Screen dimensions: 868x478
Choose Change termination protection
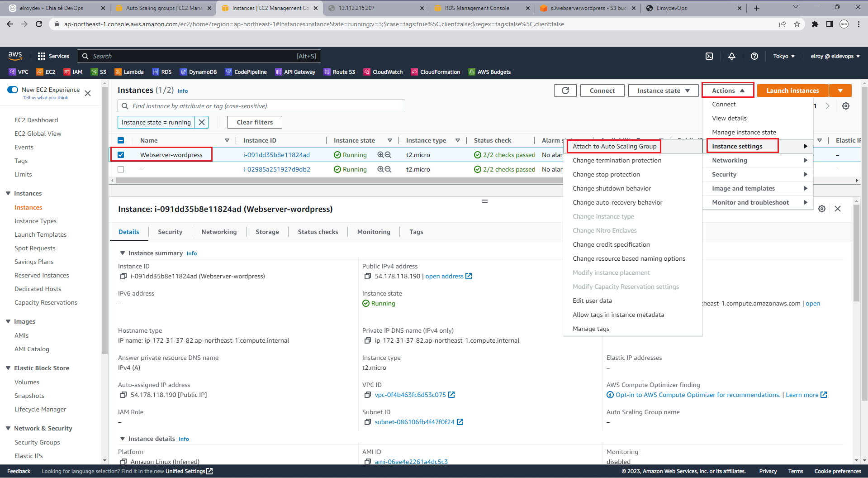(617, 160)
